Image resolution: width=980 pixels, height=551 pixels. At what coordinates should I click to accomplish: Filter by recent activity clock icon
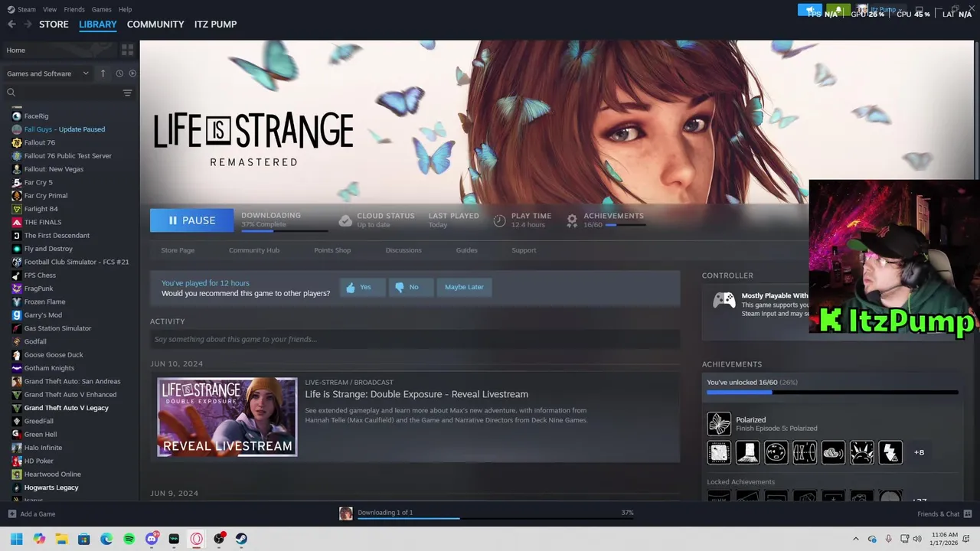coord(119,73)
